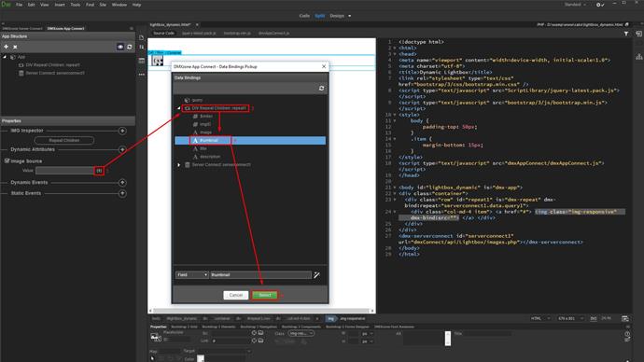Refresh the App Structure panel
The image size is (644, 362).
pos(130,47)
